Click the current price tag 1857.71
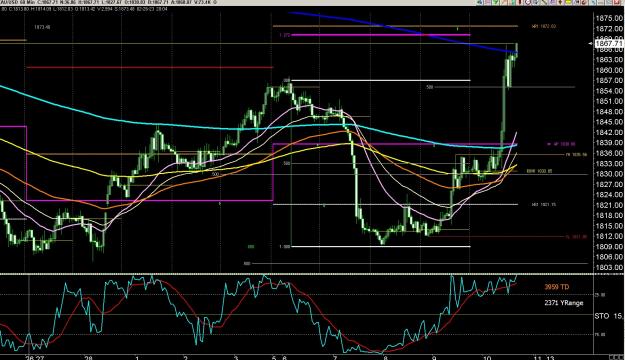 609,43
